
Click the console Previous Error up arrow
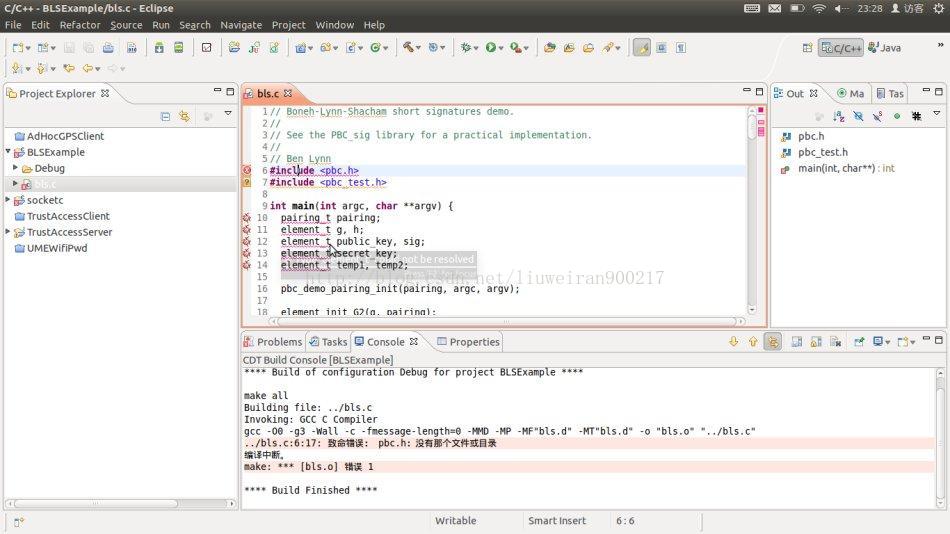click(753, 342)
